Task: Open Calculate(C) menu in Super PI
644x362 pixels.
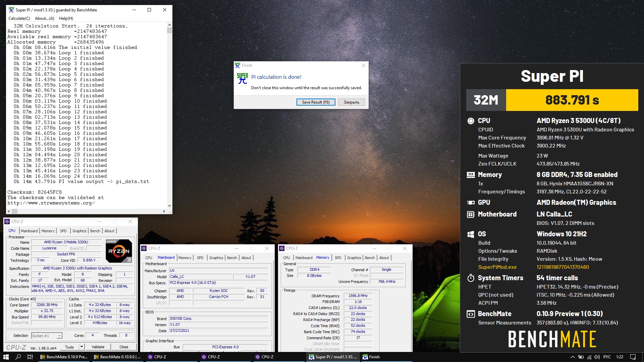Action: [x=19, y=18]
